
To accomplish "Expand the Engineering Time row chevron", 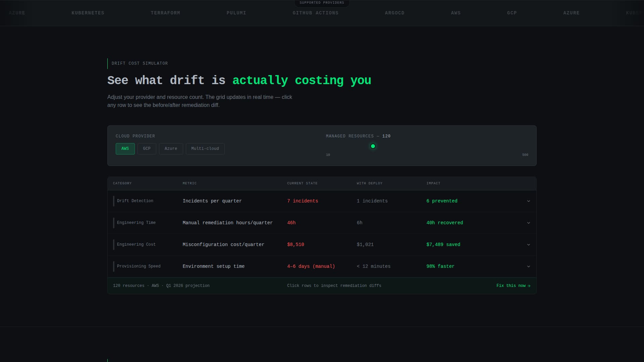I will [x=528, y=223].
